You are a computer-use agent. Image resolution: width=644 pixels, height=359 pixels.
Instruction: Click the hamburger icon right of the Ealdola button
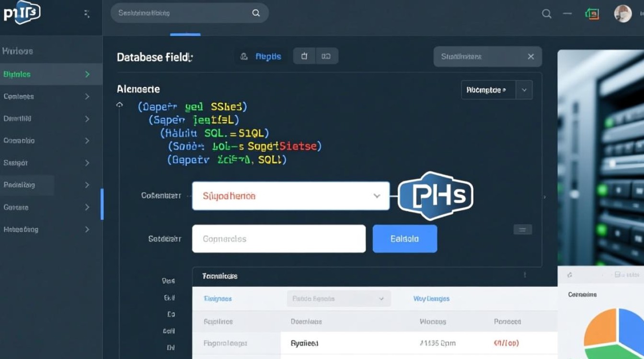click(522, 229)
